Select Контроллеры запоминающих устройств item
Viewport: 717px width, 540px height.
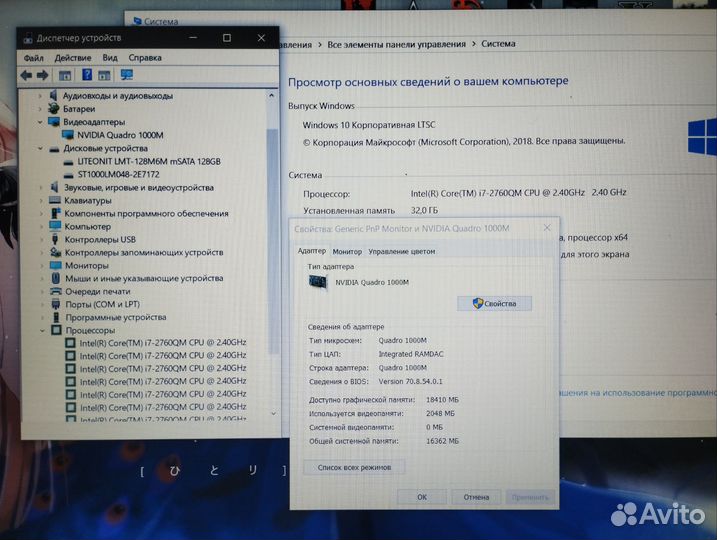pyautogui.click(x=144, y=252)
